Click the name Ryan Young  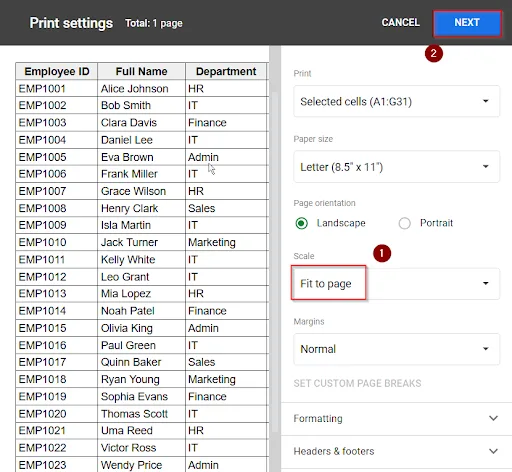tap(130, 379)
